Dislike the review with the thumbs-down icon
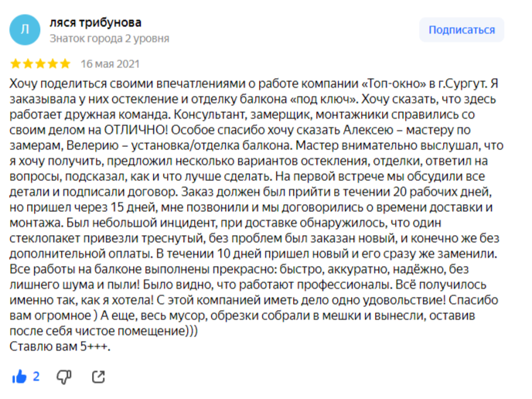The image size is (532, 399). tap(63, 377)
